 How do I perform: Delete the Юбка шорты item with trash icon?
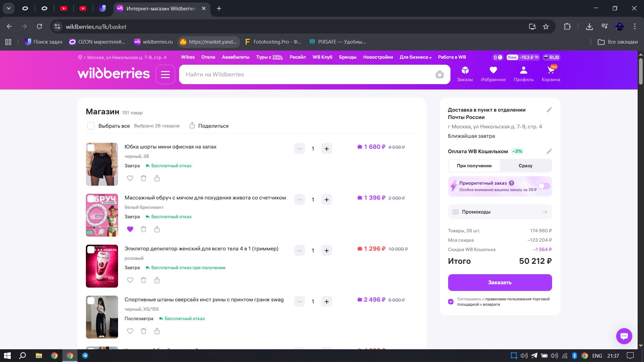pos(144,178)
